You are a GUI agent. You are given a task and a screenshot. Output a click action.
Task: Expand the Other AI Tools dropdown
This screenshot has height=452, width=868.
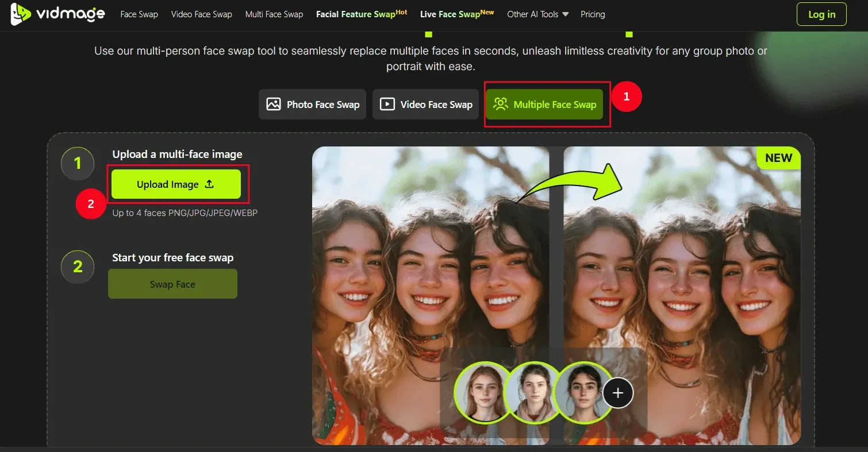coord(538,14)
